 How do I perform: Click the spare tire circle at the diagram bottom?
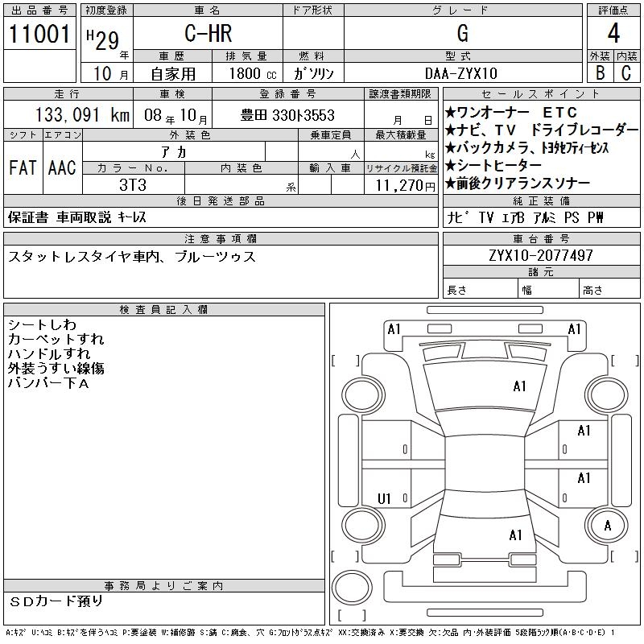coord(352,587)
